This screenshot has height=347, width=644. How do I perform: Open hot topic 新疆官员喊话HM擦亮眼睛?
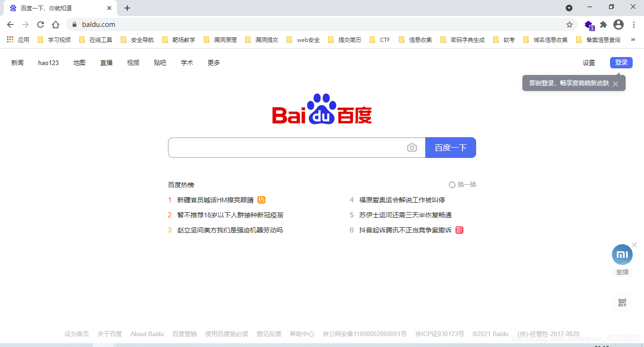215,199
